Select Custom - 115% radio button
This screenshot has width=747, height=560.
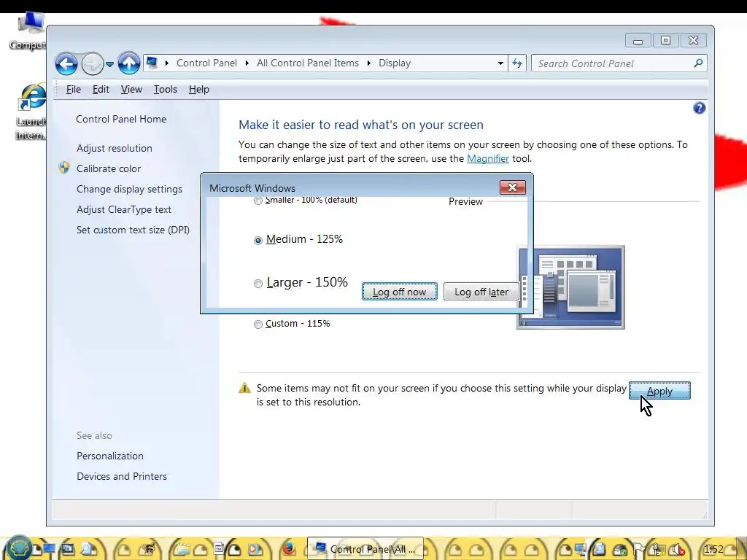[258, 324]
